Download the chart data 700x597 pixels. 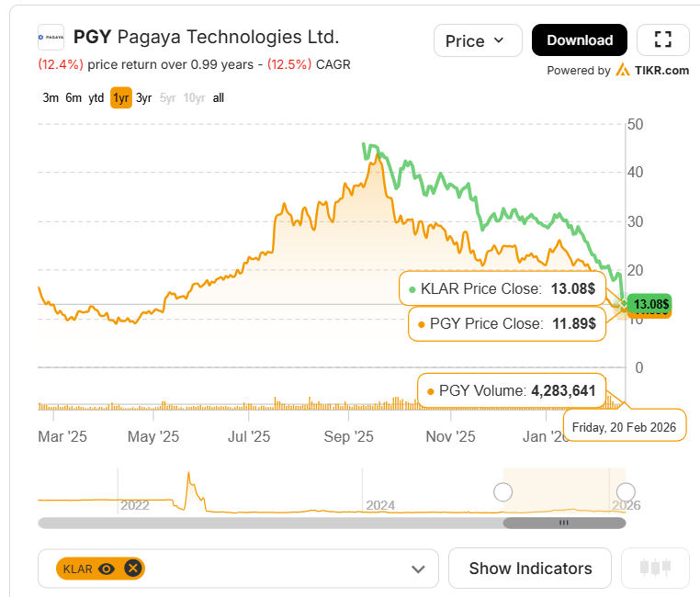(580, 40)
